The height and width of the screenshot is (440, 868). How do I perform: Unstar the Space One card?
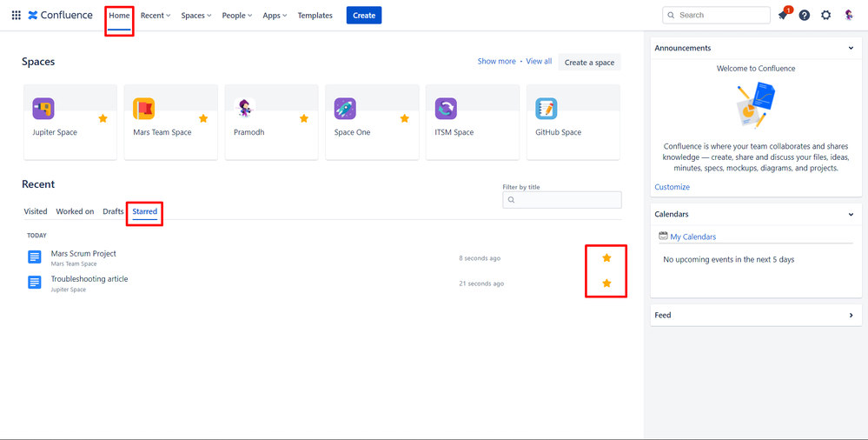pos(405,118)
